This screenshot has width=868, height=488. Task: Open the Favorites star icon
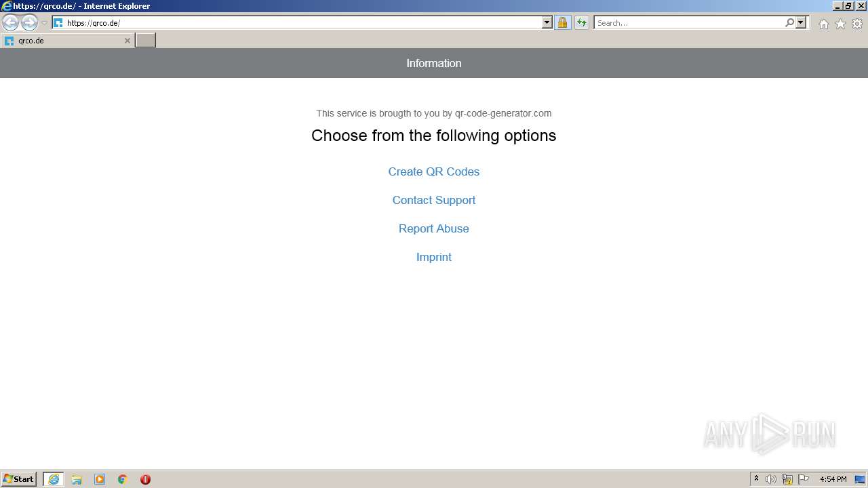coord(840,24)
